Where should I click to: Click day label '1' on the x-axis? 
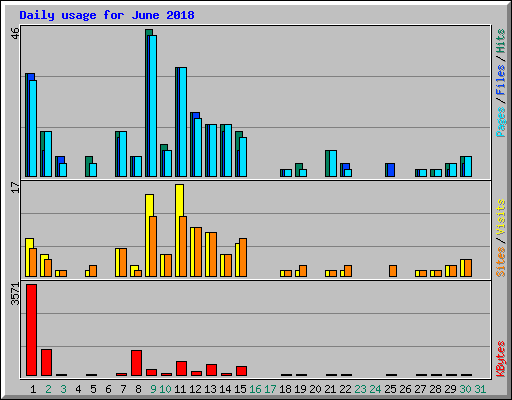point(33,389)
